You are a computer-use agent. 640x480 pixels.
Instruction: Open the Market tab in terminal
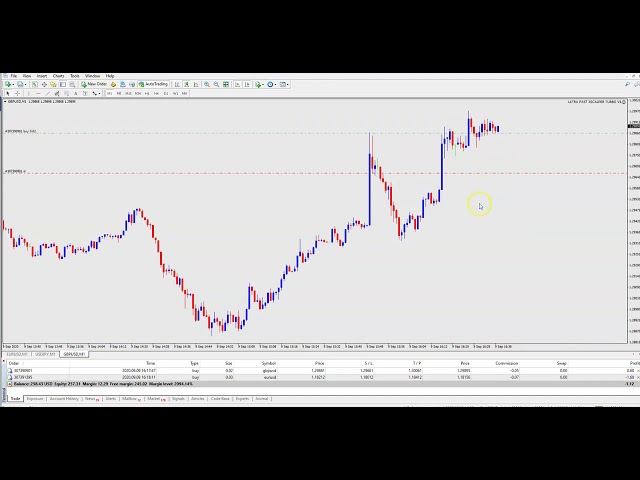154,398
